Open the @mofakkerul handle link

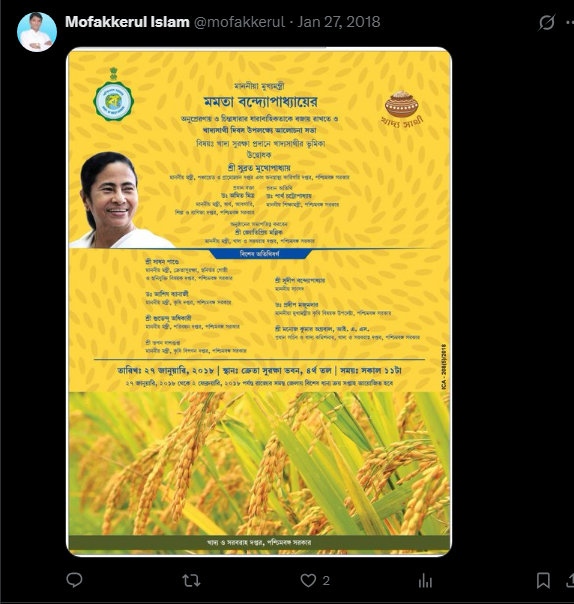[x=239, y=22]
